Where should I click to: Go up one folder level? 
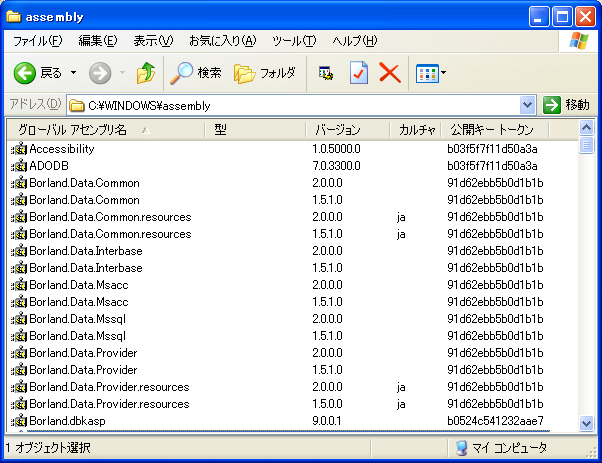(146, 73)
